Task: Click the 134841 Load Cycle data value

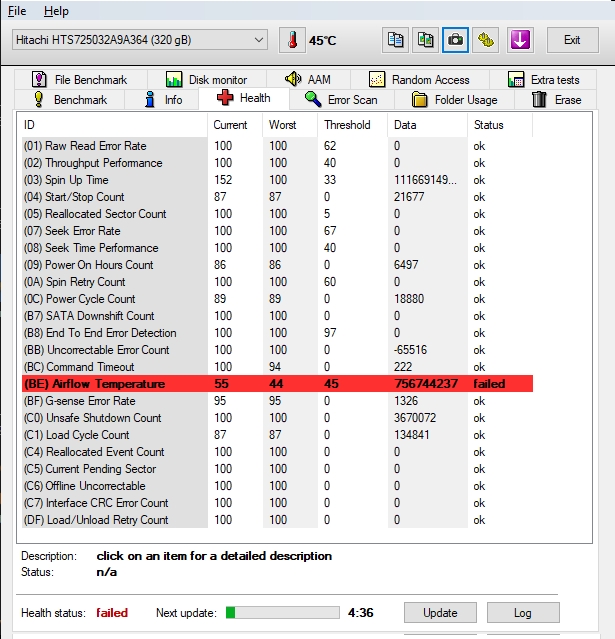Action: click(412, 435)
